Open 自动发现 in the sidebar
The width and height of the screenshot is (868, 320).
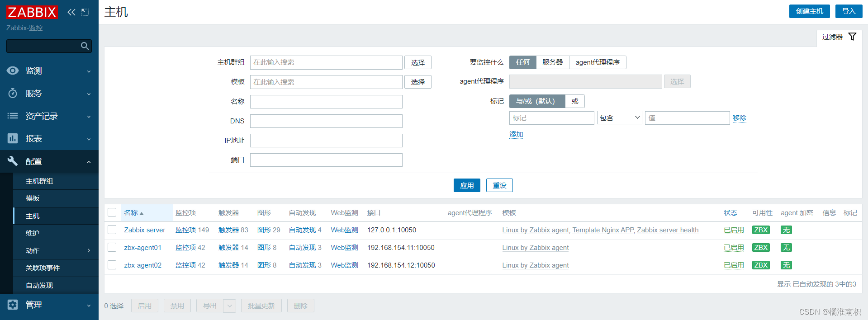(39, 286)
